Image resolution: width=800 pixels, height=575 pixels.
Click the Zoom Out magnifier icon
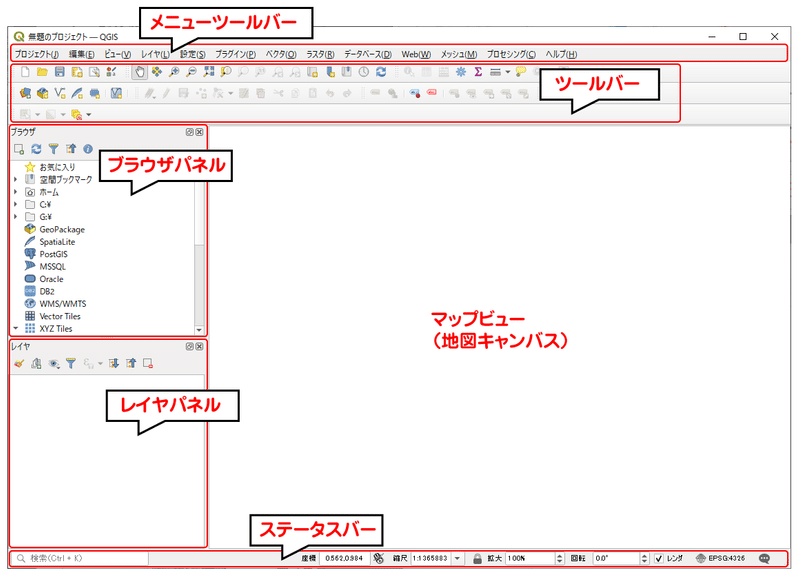191,72
